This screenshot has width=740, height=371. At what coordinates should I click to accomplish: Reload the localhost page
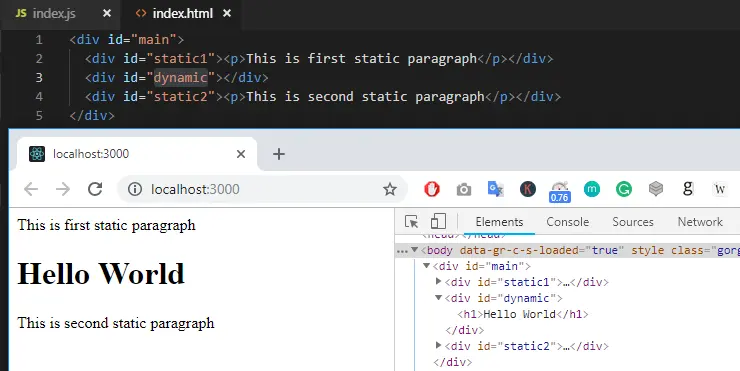(95, 189)
